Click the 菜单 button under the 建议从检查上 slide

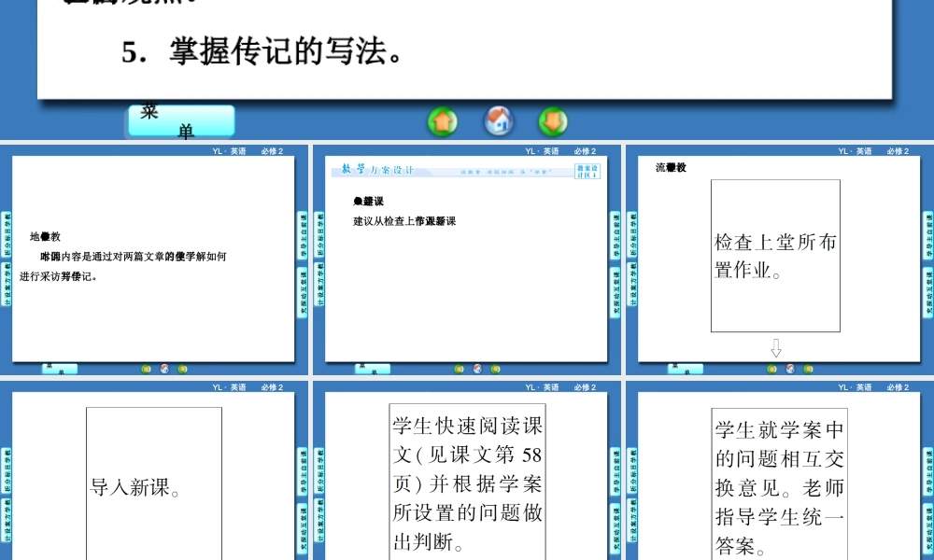coord(373,369)
